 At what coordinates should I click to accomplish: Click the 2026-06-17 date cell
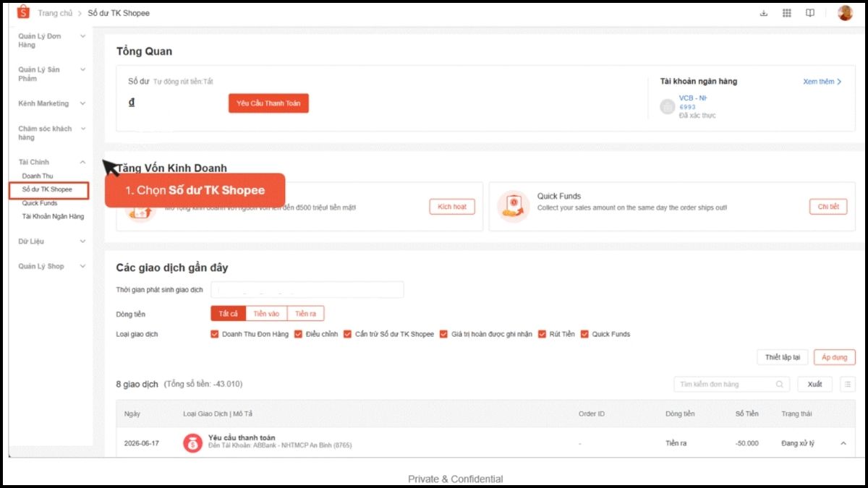[141, 443]
